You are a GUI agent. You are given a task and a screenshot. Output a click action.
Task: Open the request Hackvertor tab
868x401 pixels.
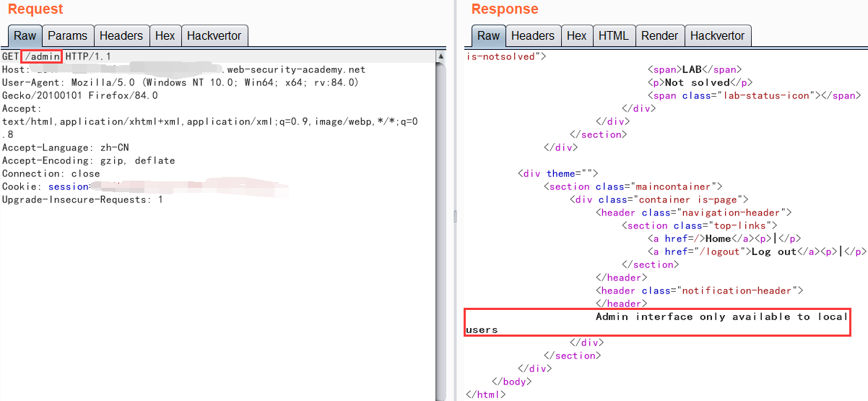tap(214, 35)
